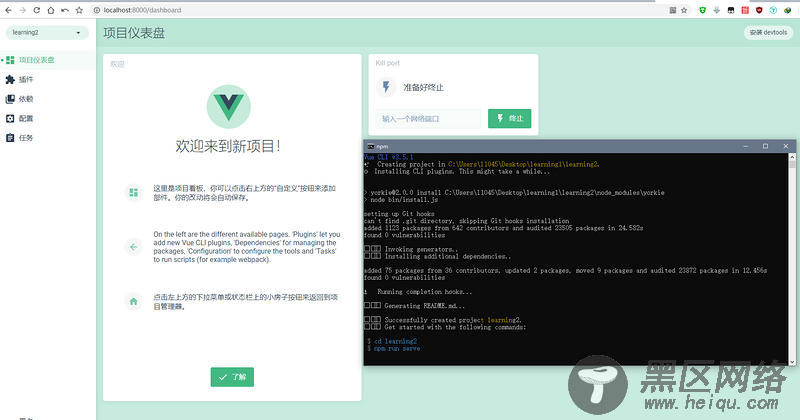Click the 准备好终止 status text

coord(423,87)
